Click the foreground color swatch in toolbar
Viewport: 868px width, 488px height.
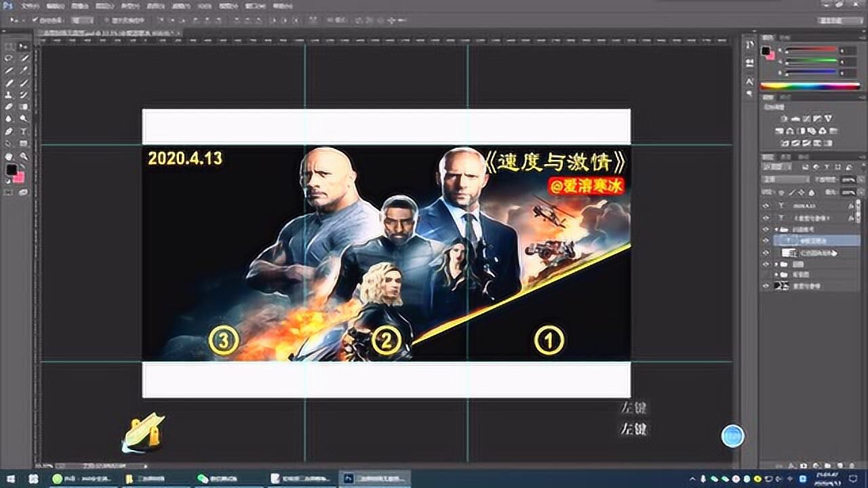(x=12, y=170)
